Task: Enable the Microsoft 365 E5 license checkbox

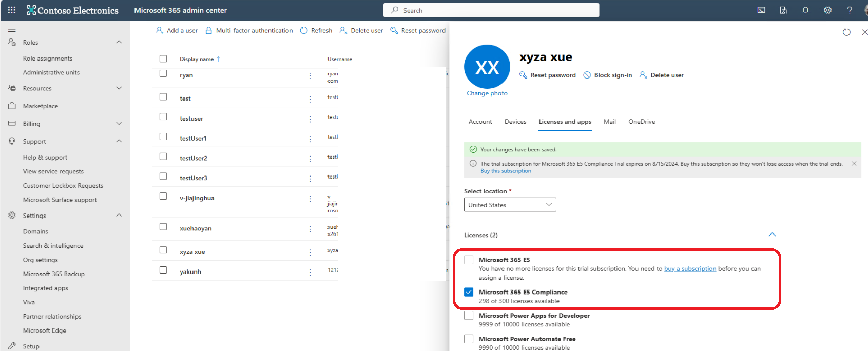Action: tap(469, 260)
